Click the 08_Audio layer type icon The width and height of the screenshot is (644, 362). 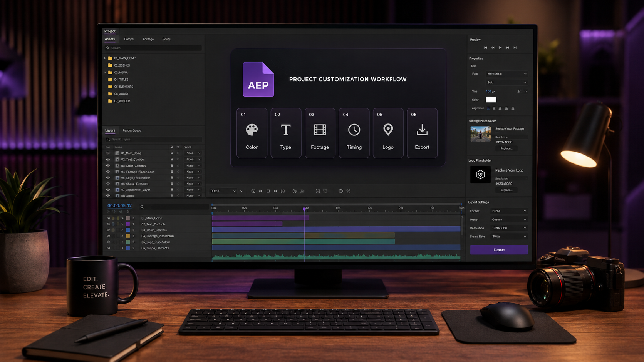(x=117, y=196)
